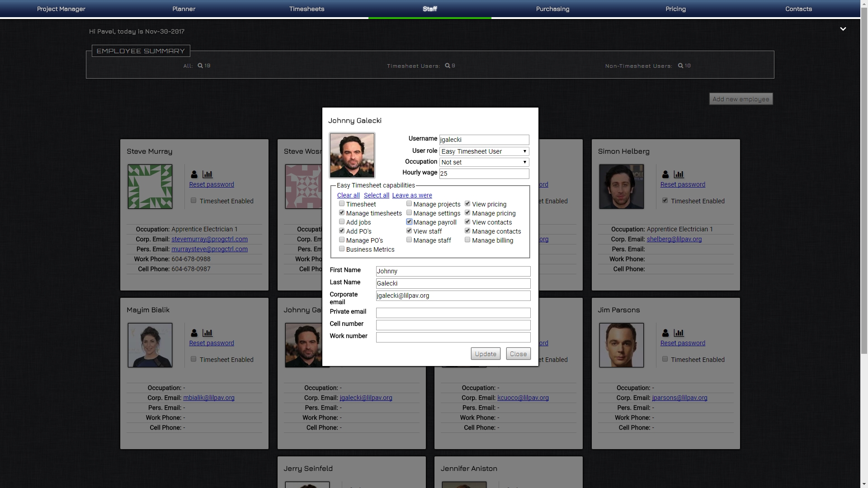Open the Occupation dropdown
Viewport: 868px width, 488px height.
click(x=484, y=162)
